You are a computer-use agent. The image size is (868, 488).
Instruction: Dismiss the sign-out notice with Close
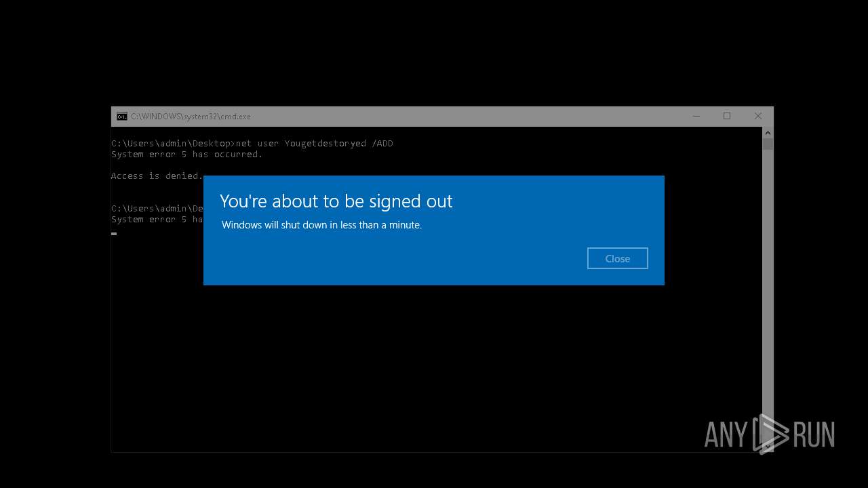click(x=617, y=258)
